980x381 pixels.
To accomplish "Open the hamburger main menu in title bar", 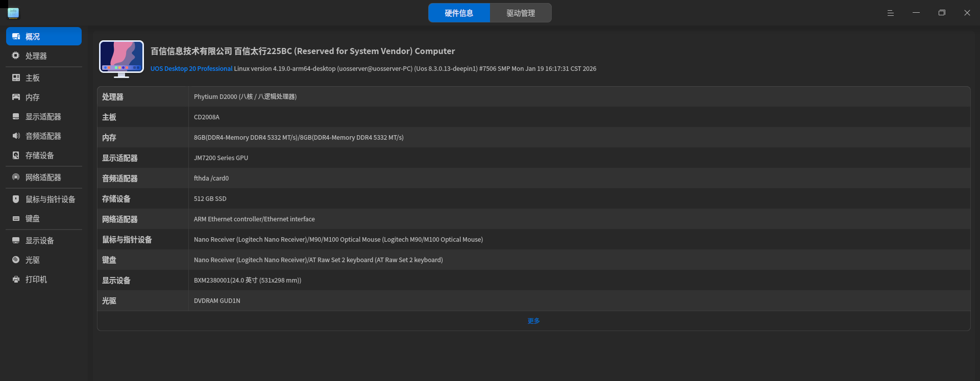I will (891, 13).
